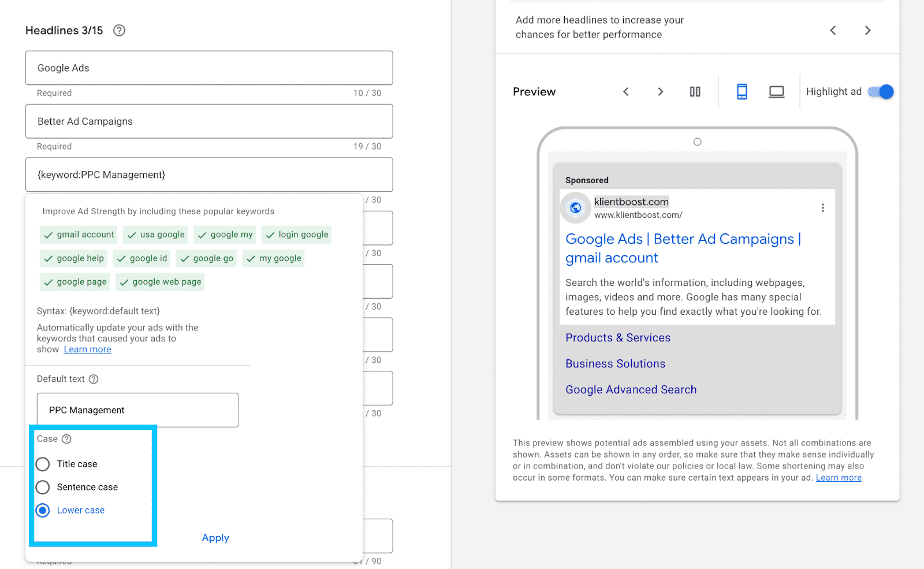
Task: Open Learn more link about keyword insertion
Action: [x=87, y=349]
